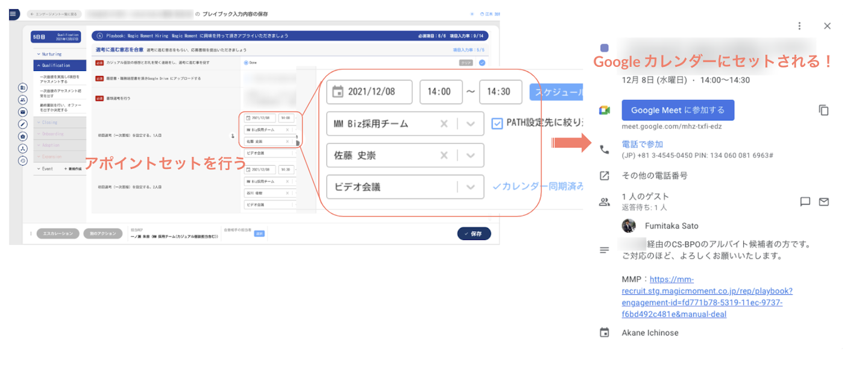Clear the MM Biz採用チーム selection

[x=444, y=124]
